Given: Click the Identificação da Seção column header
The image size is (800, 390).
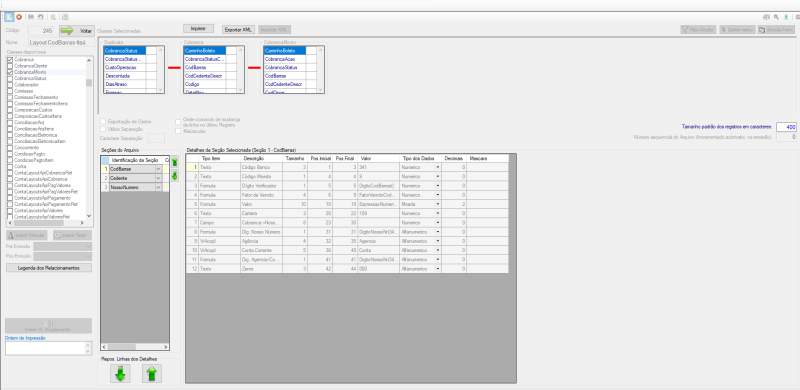Looking at the screenshot, I should 136,160.
